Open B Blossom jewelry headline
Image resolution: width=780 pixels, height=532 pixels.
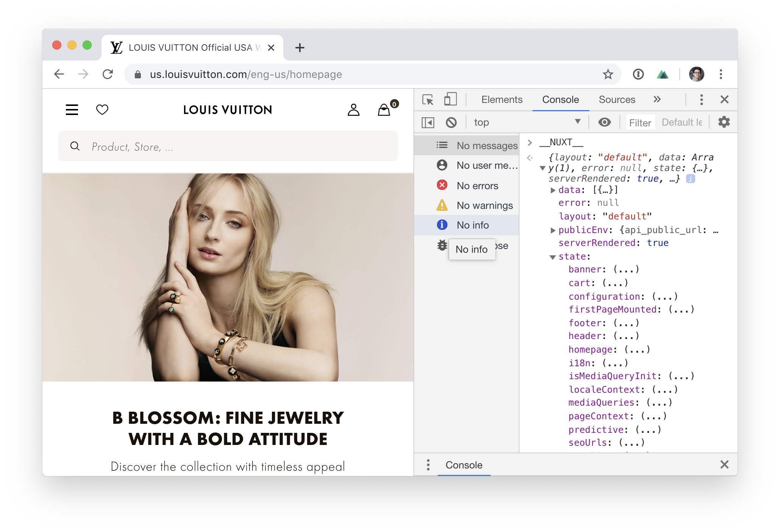(228, 428)
